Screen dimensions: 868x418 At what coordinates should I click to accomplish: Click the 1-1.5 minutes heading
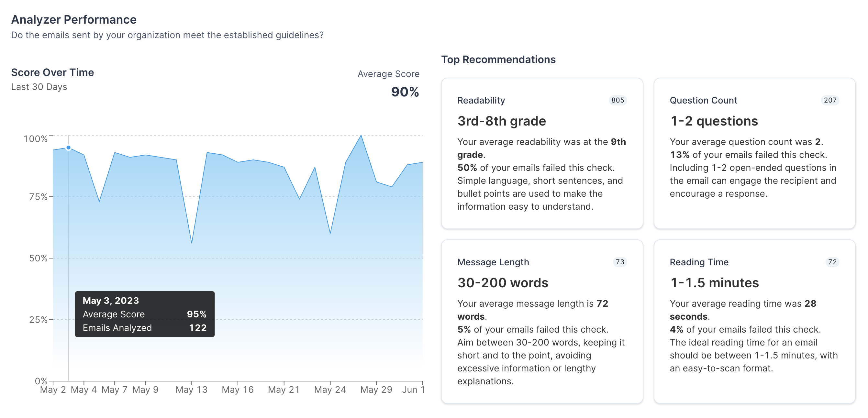[x=714, y=282]
